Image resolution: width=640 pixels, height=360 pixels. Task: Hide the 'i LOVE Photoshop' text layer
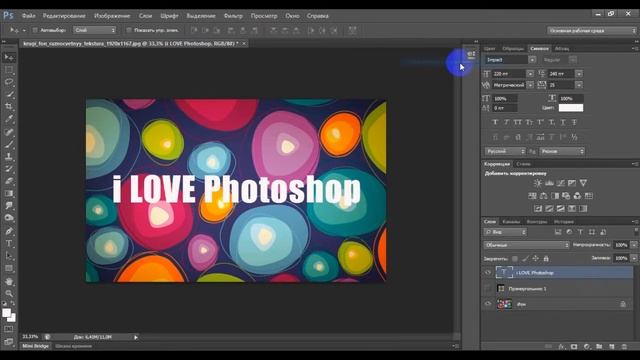click(x=488, y=272)
